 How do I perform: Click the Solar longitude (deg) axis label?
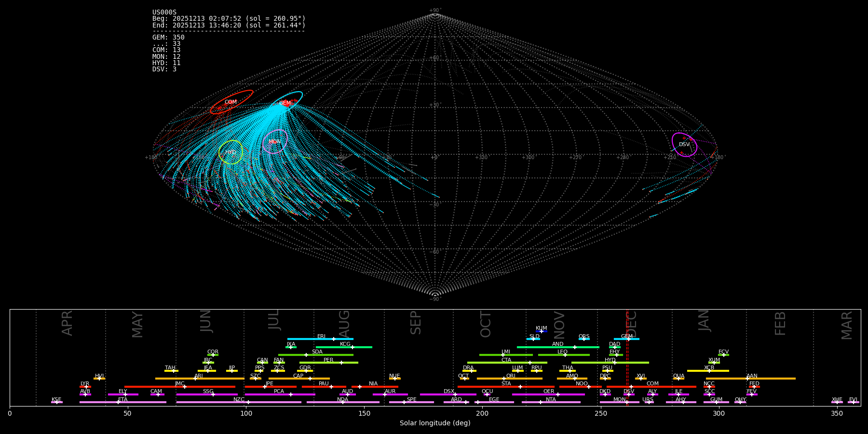tap(435, 423)
